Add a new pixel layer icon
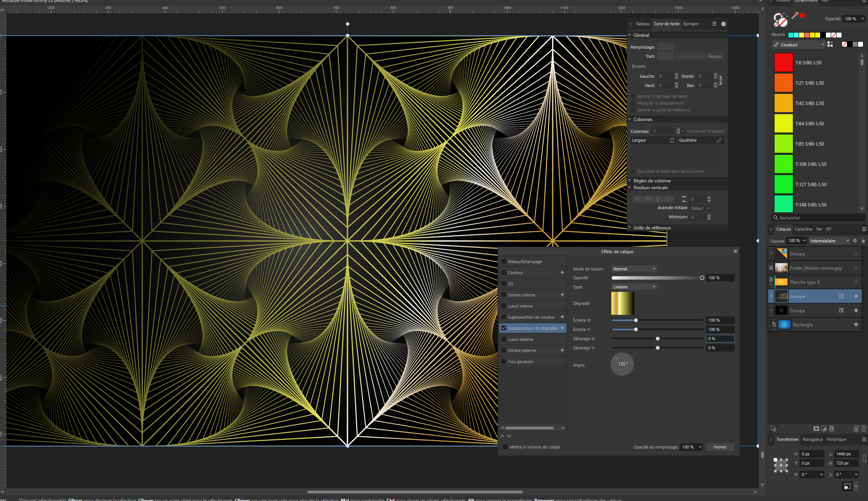The image size is (868, 501). 856,429
